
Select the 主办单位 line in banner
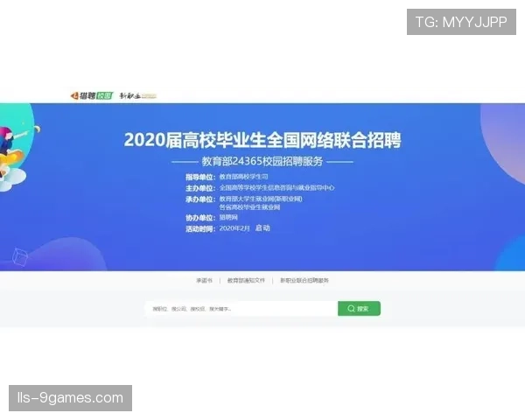260,188
